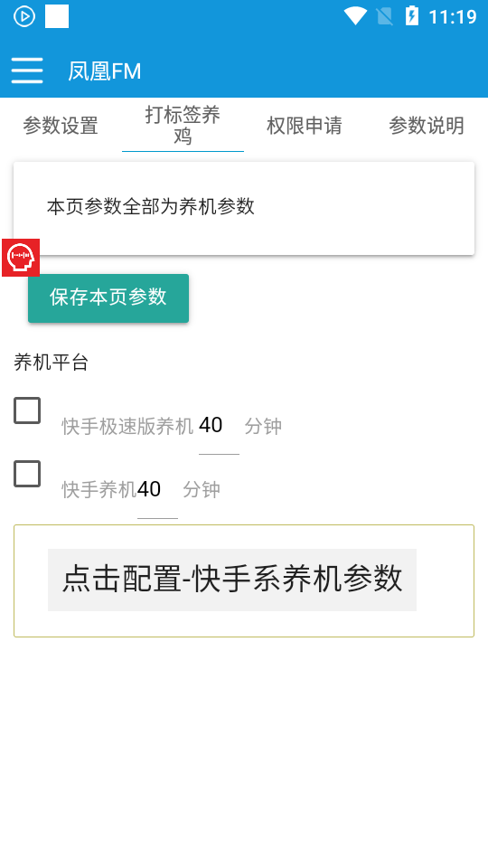The height and width of the screenshot is (868, 488).
Task: Tap the red floating head icon
Action: click(21, 258)
